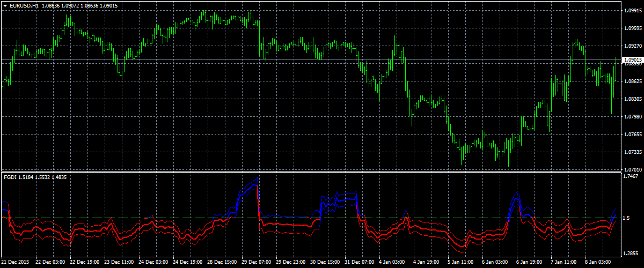Click price scale value 1.07010
644x268 pixels.
coord(632,169)
